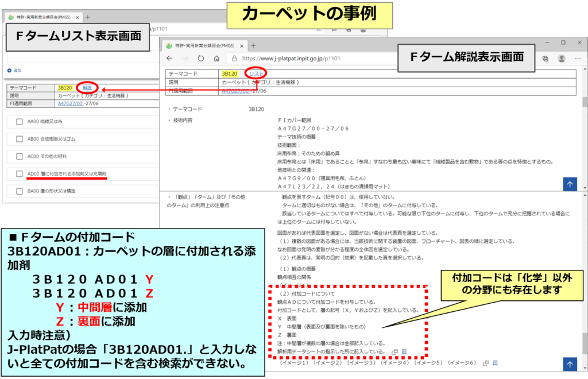588x379 pixels.
Task: Click the リスト link beside 3B120
Action: tap(256, 74)
